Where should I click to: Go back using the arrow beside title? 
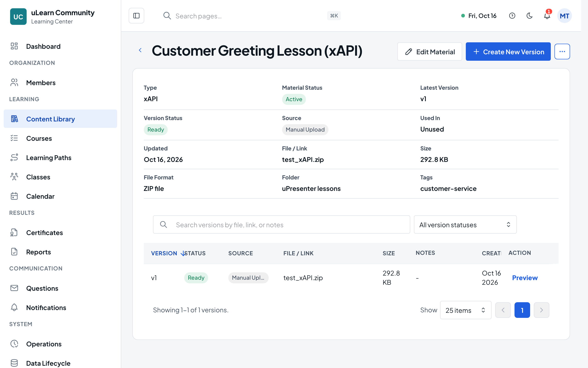pos(140,50)
